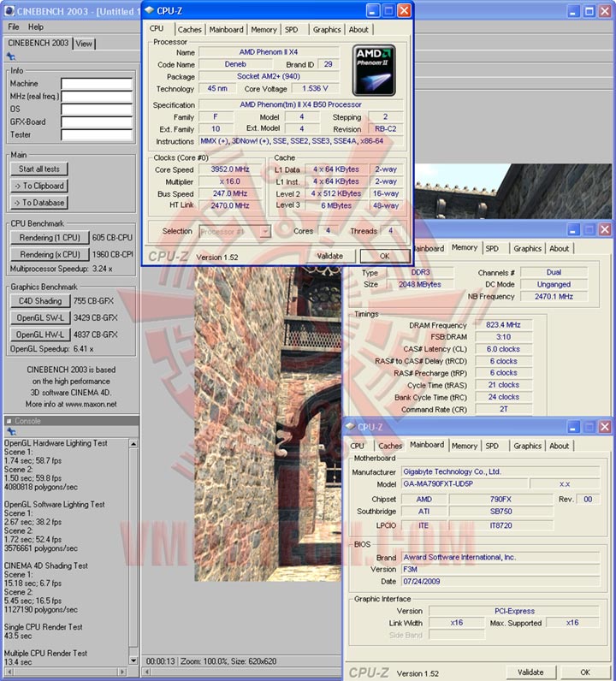Viewport: 616px width, 681px height.
Task: Click the DRAM Frequency value 823.4 MHz
Action: point(503,325)
